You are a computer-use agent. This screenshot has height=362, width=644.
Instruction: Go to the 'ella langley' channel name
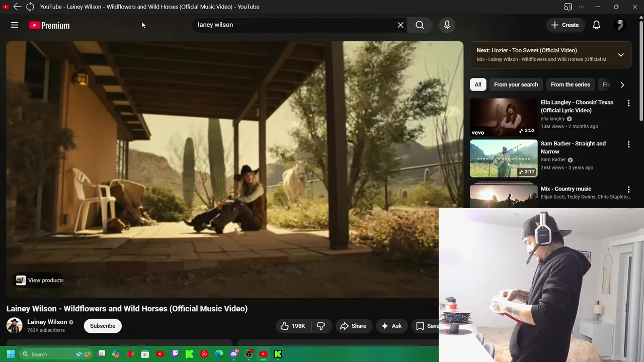pos(552,119)
